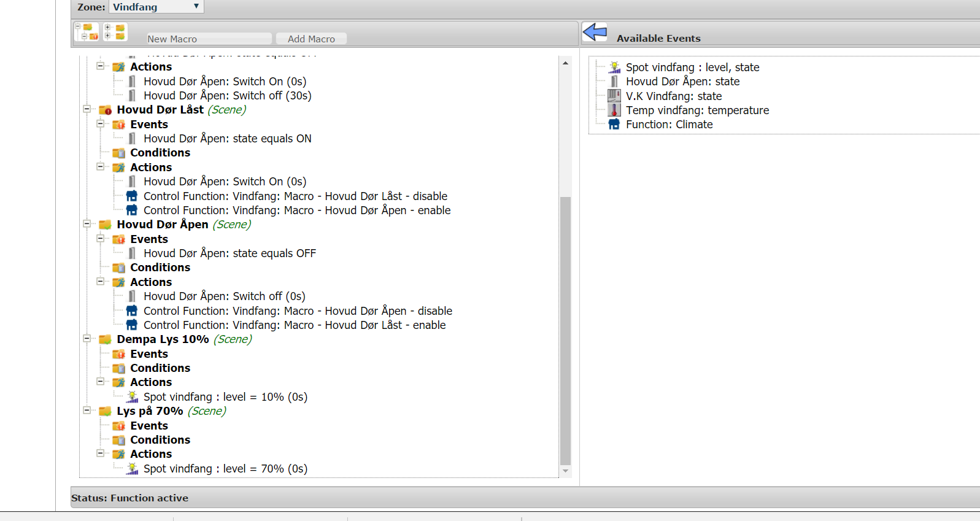Click door icon beside 'Switch On (0s)' in Låst
Image resolution: width=980 pixels, height=521 pixels.
132,182
